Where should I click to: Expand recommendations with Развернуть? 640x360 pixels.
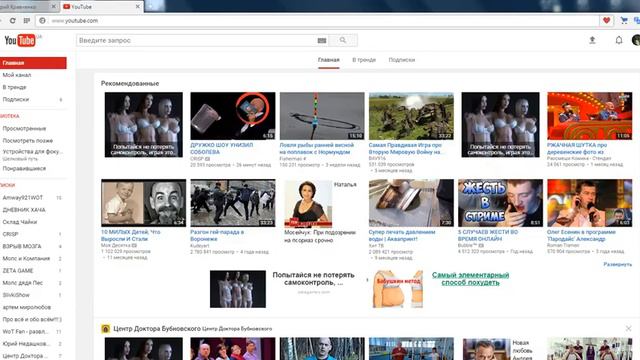617,264
